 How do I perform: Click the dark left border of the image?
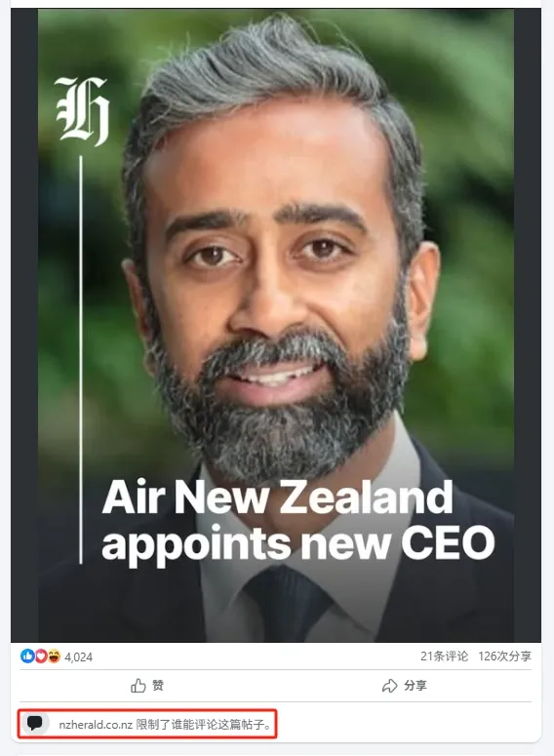click(x=24, y=326)
